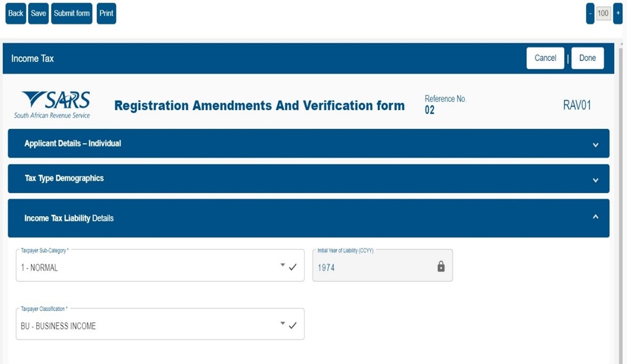Expand the Applicant Details – Individual section
Viewport: 627px width, 364px height.
click(x=596, y=144)
